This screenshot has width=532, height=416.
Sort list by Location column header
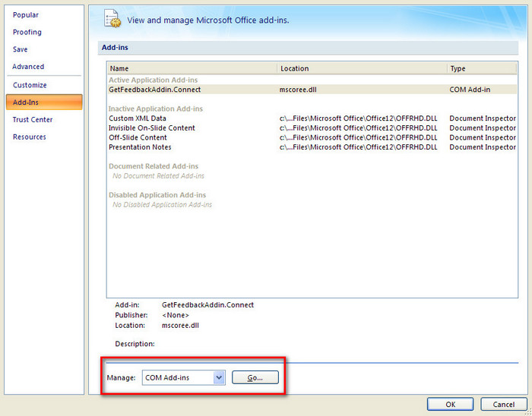click(x=361, y=68)
